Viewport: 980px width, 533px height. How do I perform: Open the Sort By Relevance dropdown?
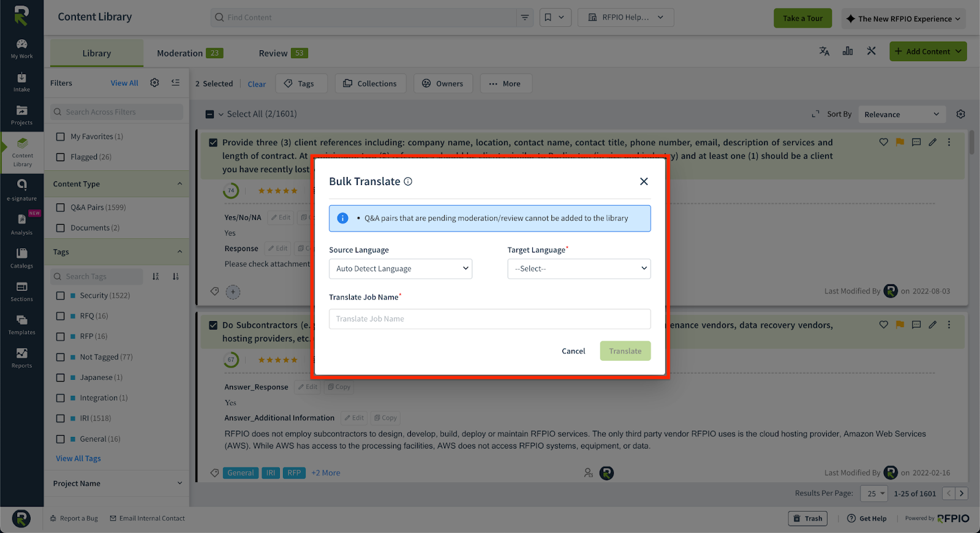point(902,115)
